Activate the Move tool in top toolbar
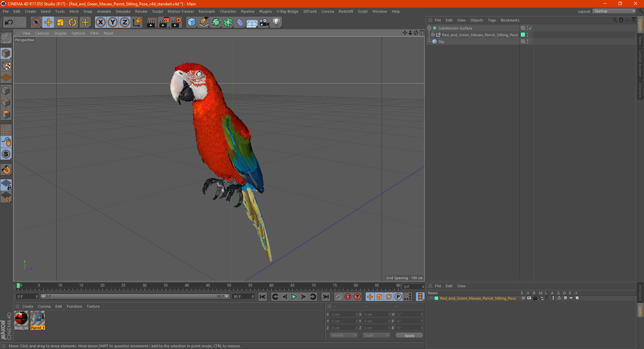The image size is (644, 349). [x=48, y=22]
